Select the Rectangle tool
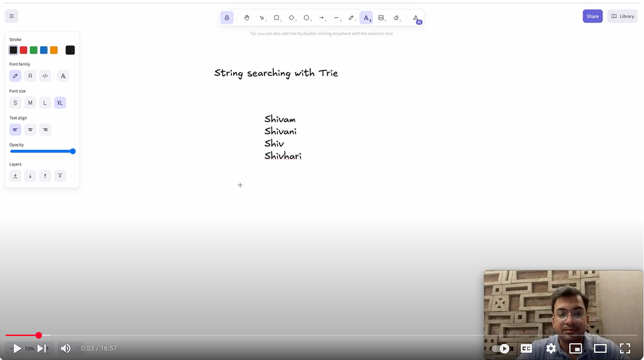644x360 pixels. coord(277,17)
